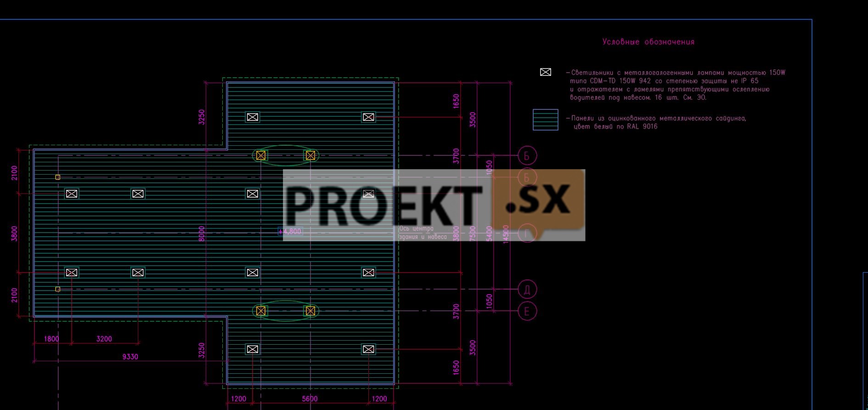868x410 pixels.
Task: Click the vertical 8000 dimension text
Action: coord(202,233)
